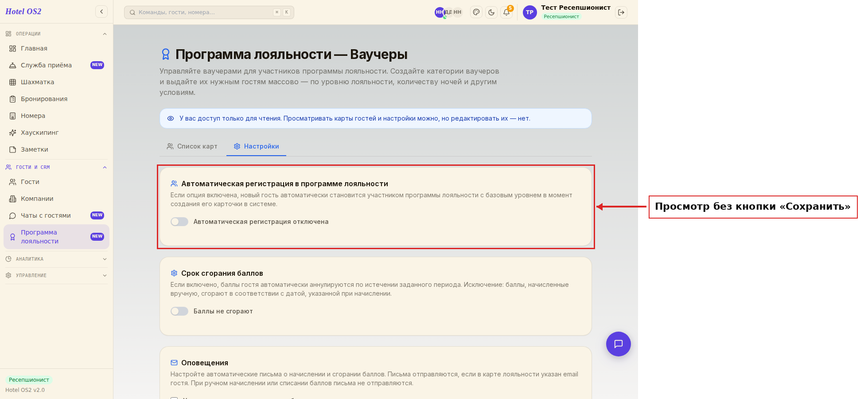This screenshot has width=868, height=399.
Task: Open Гости people icon in sidebar
Action: point(12,182)
